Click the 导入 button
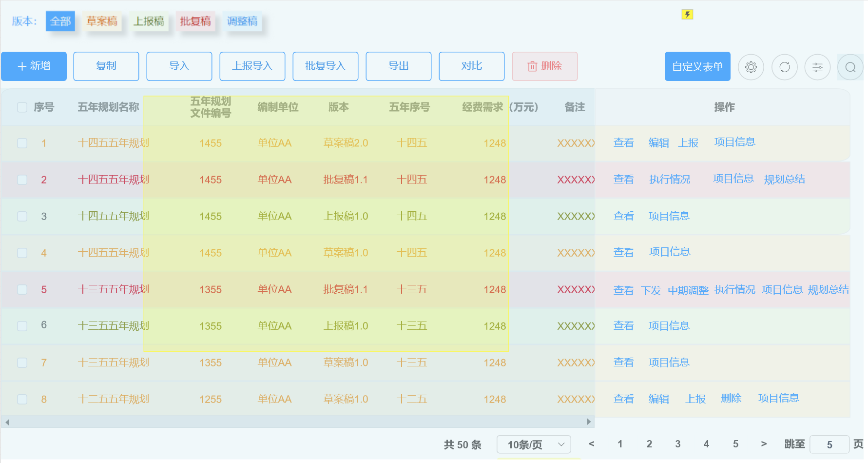The height and width of the screenshot is (463, 868). [179, 66]
